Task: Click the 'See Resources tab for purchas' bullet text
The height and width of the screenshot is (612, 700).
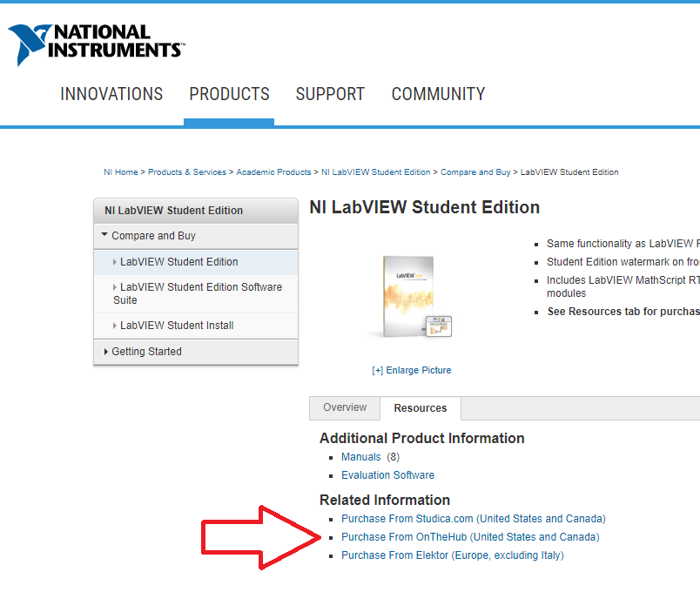Action: 623,312
